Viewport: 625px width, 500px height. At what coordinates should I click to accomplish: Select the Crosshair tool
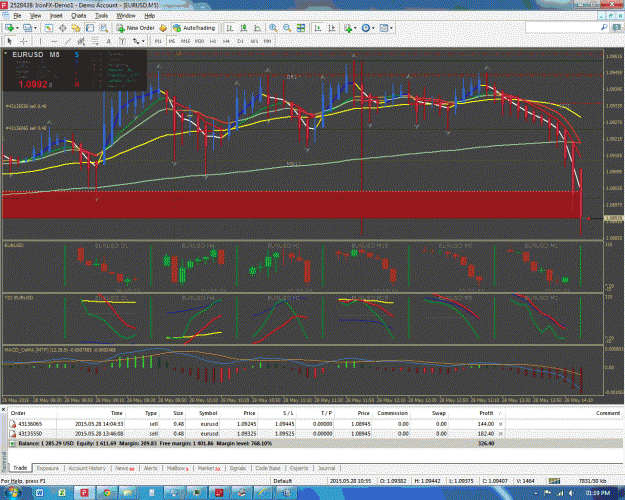point(24,41)
